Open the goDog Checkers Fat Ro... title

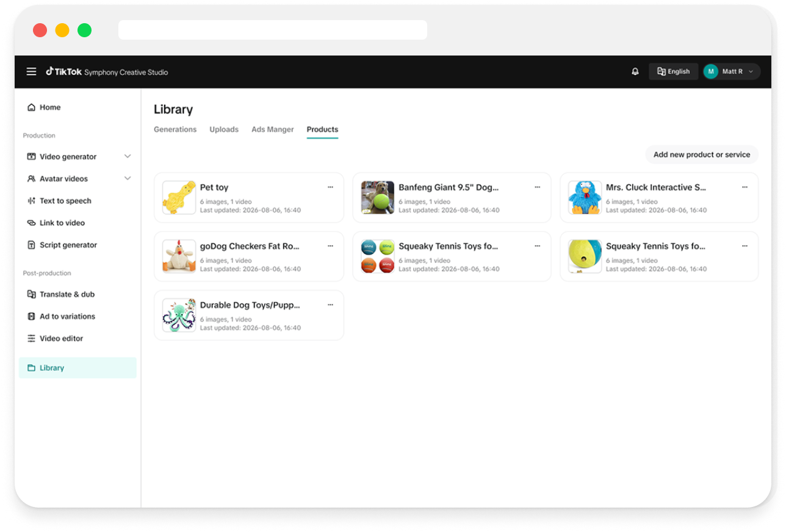[x=250, y=246]
